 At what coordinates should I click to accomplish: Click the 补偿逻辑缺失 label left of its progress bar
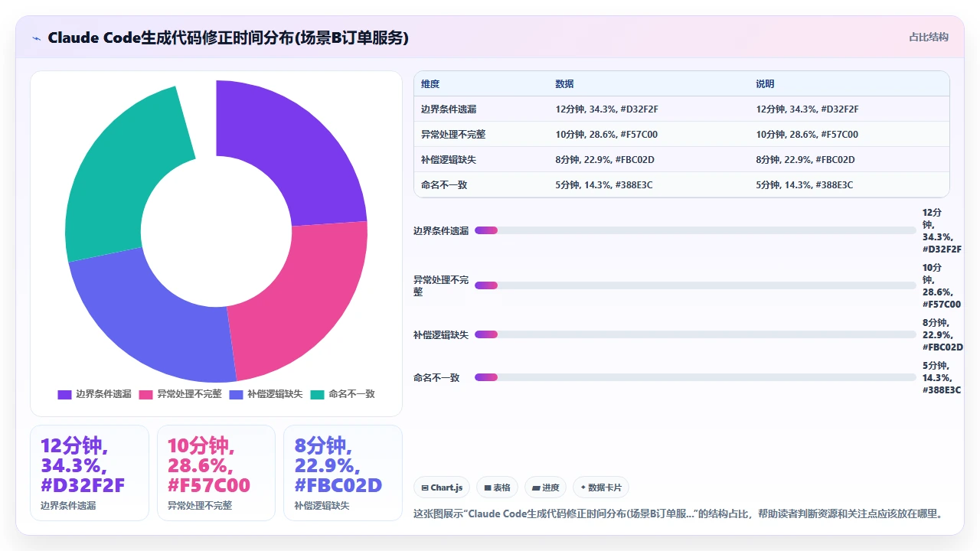pyautogui.click(x=441, y=334)
